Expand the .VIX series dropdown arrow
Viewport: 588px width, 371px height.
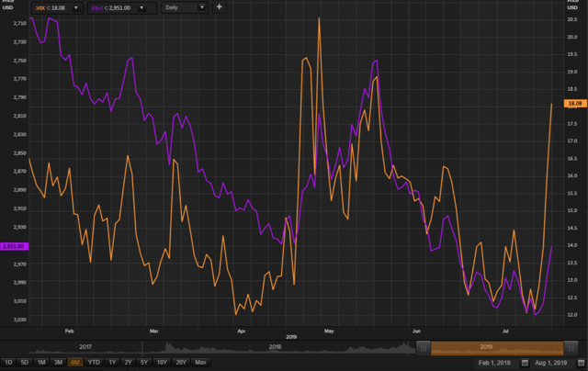[x=75, y=8]
